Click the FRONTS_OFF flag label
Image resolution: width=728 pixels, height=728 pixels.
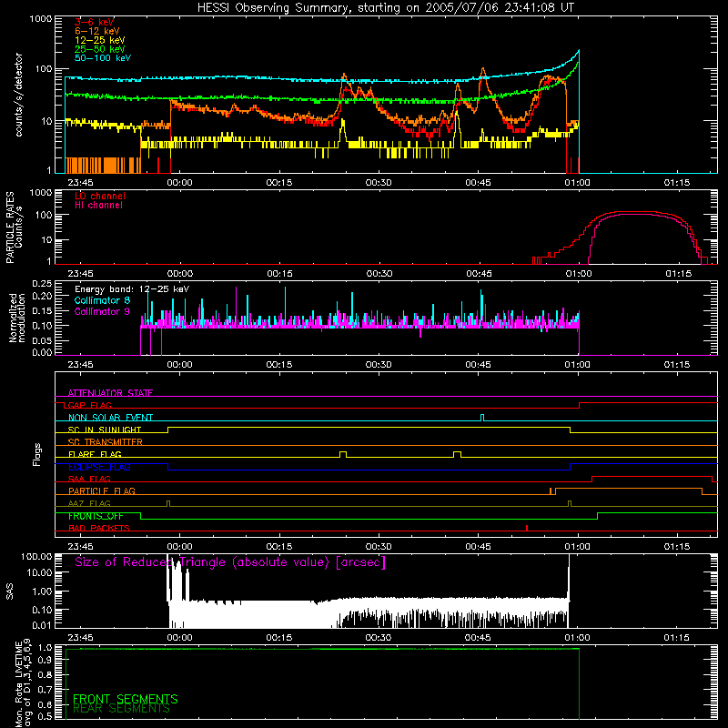96,516
